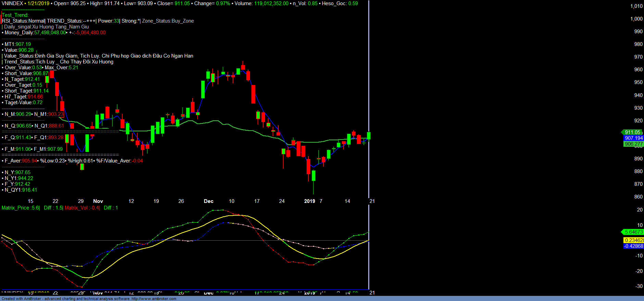The width and height of the screenshot is (644, 301).
Task: Click the Test_Trend heading label
Action: click(x=15, y=15)
